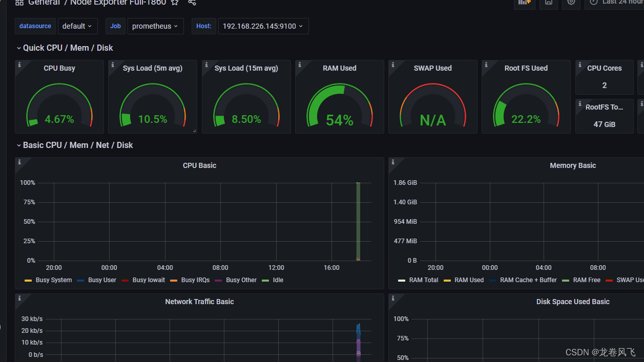This screenshot has height=362, width=644.
Task: Open the Last 24 hours time picker
Action: coord(615,3)
